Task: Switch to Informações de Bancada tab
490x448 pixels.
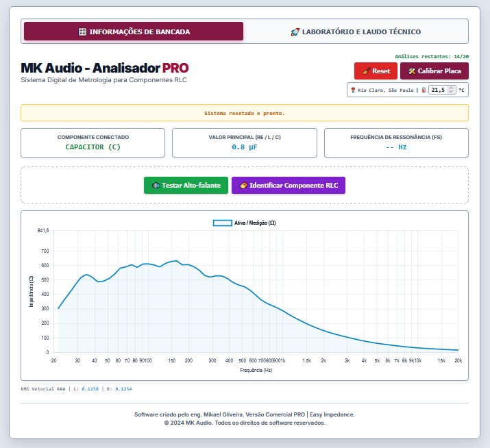Action: (134, 32)
